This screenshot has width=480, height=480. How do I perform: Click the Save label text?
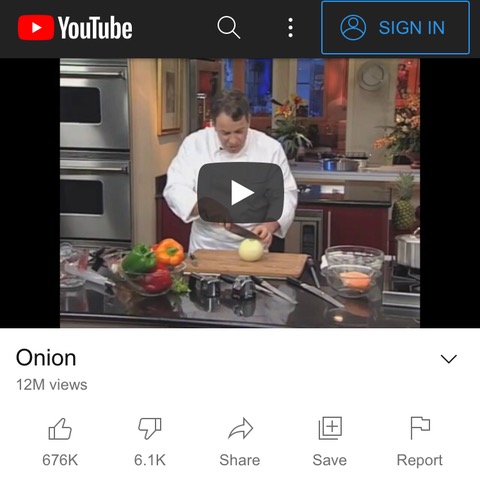pos(330,460)
